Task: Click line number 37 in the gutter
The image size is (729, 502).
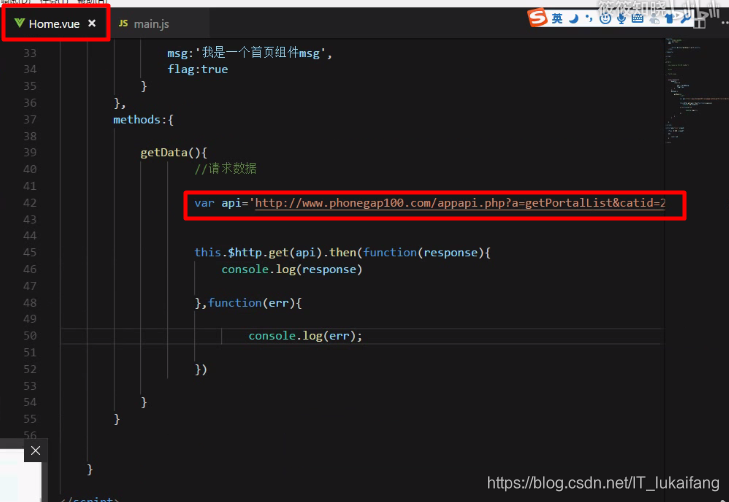Action: (x=30, y=120)
